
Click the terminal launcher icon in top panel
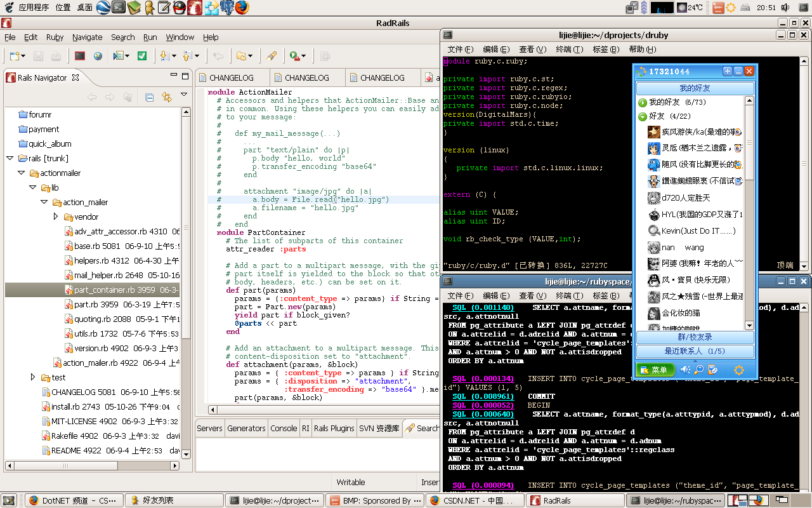(x=118, y=8)
